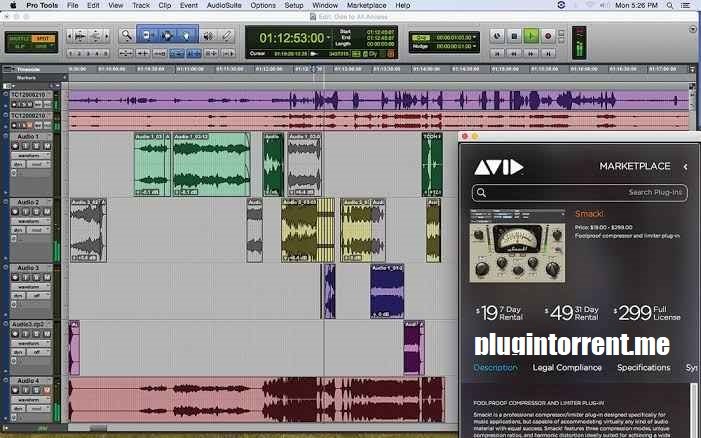701x438 pixels.
Task: Open the Edit window toolbar menu
Action: click(x=693, y=29)
